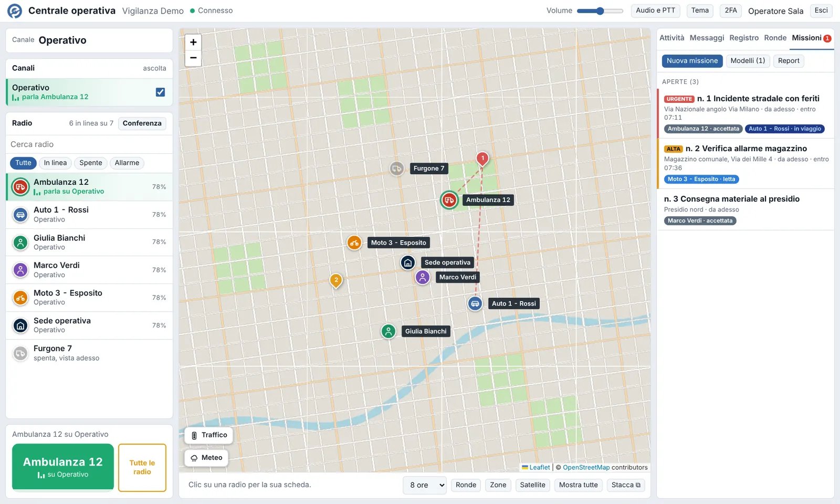The width and height of the screenshot is (840, 504).
Task: Zoom in the map with plus button
Action: point(193,43)
